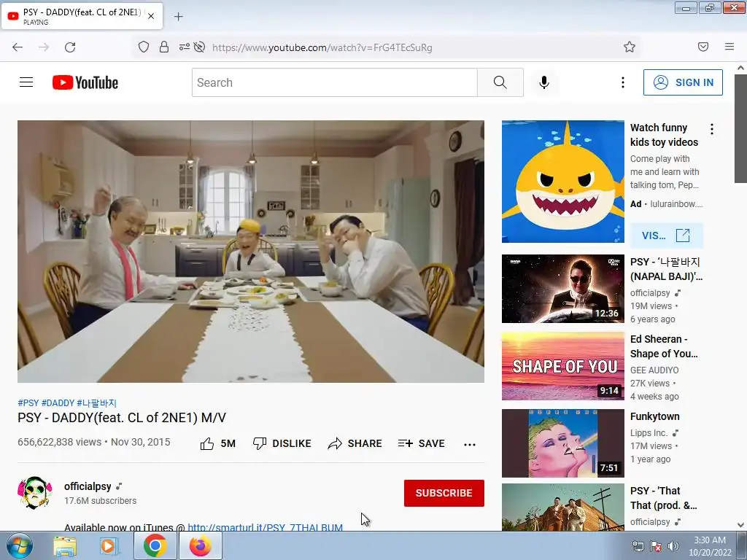The width and height of the screenshot is (747, 560).
Task: Click the ad VISIT button
Action: click(667, 236)
